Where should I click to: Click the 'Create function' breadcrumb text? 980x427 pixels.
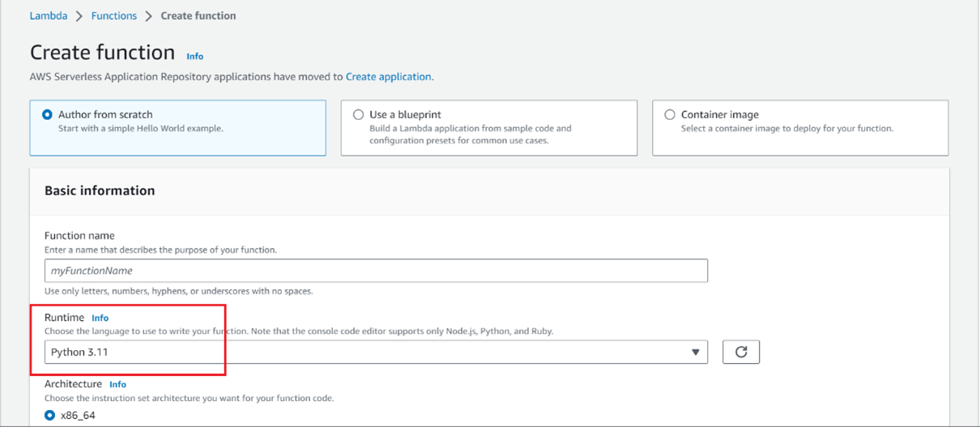[x=198, y=15]
